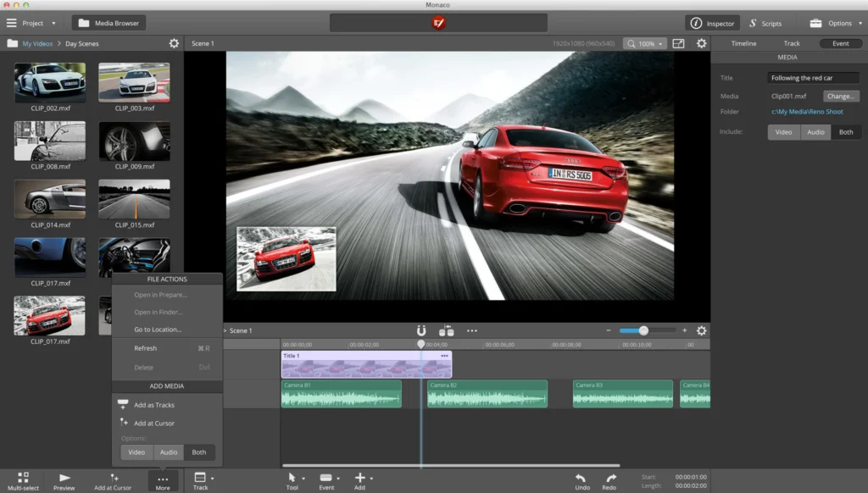Select Video in Inspector Include options

click(783, 131)
